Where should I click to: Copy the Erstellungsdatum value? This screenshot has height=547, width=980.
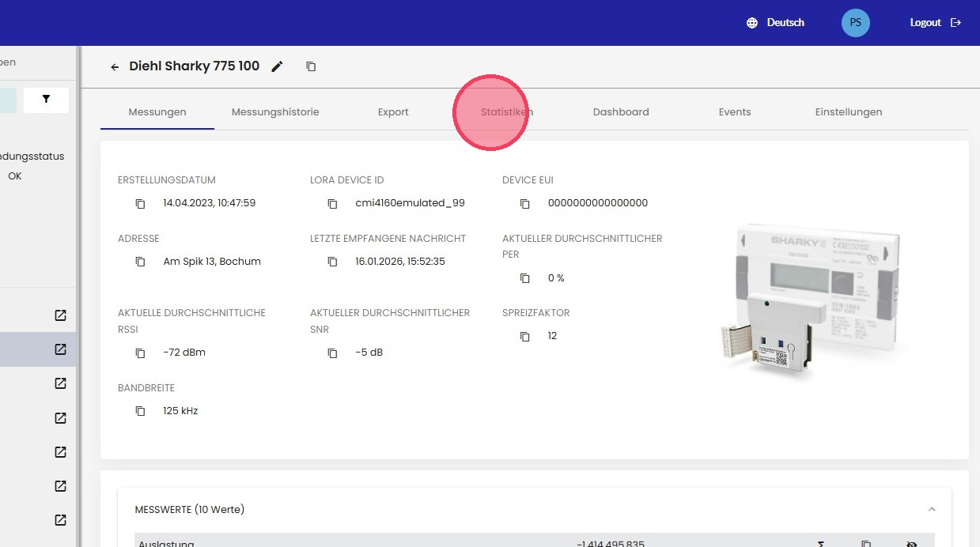(140, 204)
